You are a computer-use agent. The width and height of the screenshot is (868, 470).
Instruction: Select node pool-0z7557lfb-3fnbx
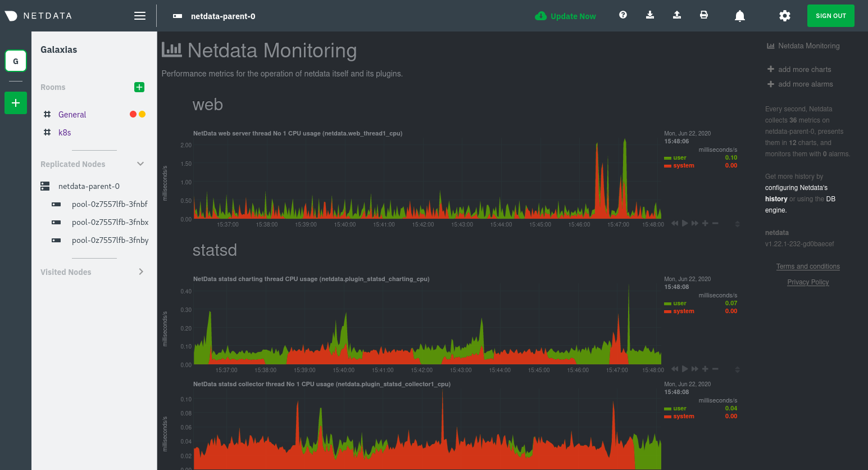[110, 222]
